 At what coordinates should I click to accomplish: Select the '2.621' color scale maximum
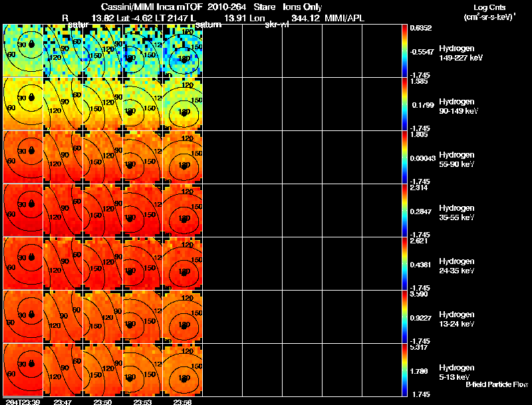pos(419,241)
